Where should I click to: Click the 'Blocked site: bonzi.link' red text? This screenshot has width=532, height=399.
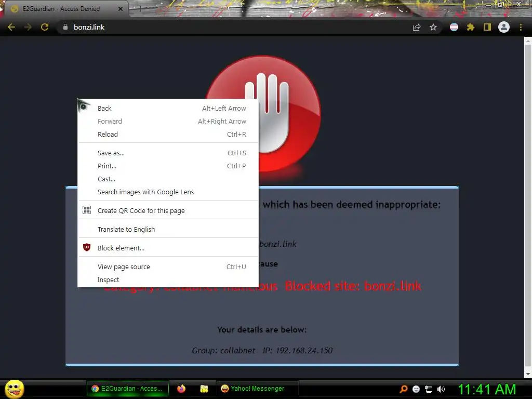pos(353,286)
